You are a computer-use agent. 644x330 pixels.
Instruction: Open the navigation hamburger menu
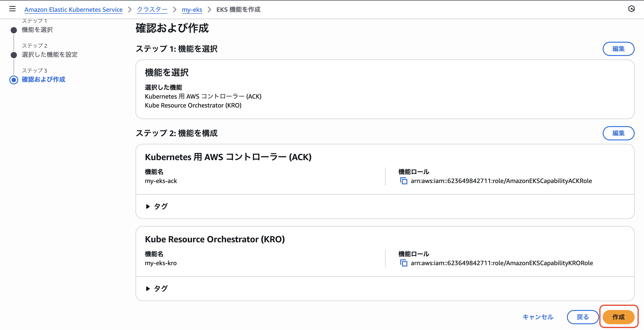[x=12, y=9]
